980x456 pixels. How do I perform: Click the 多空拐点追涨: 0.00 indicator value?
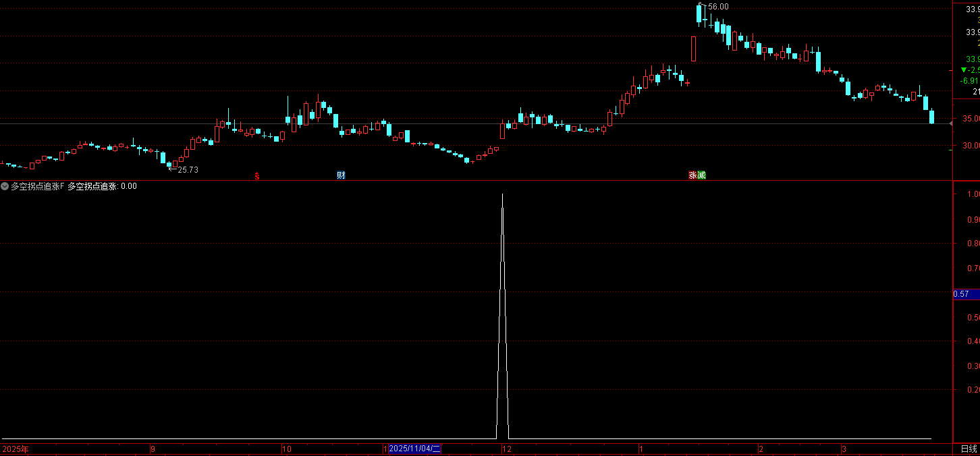point(102,186)
